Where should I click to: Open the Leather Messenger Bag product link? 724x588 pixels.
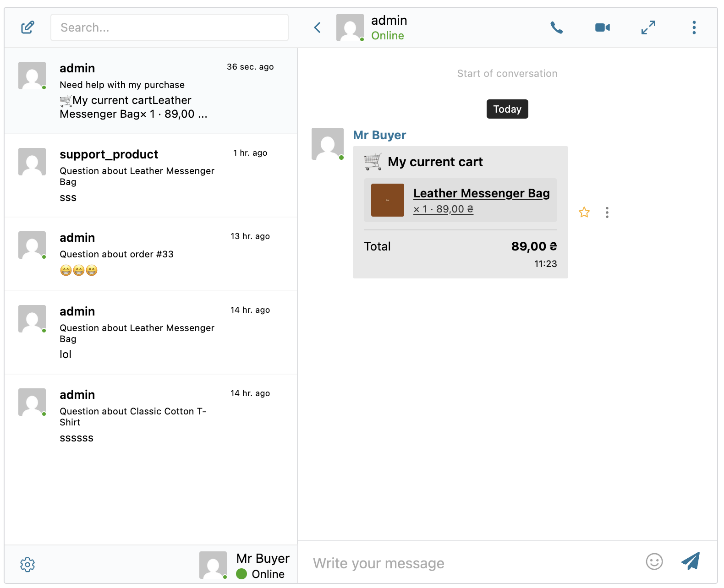481,193
